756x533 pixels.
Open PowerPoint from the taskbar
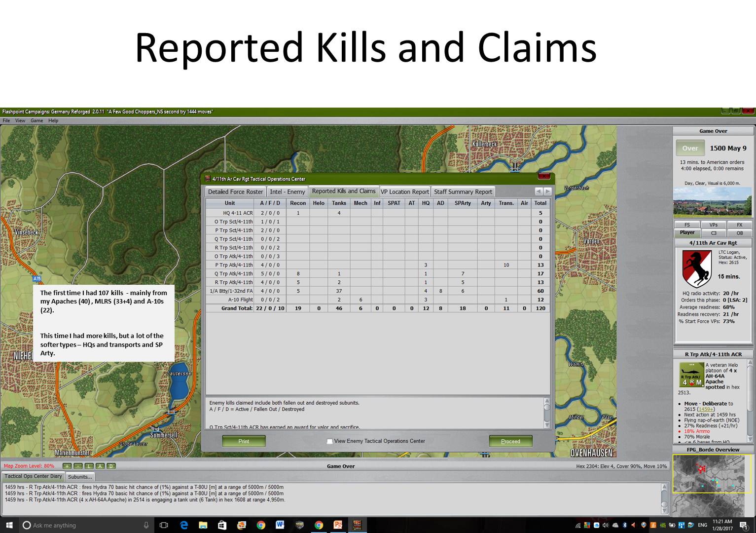pyautogui.click(x=338, y=525)
